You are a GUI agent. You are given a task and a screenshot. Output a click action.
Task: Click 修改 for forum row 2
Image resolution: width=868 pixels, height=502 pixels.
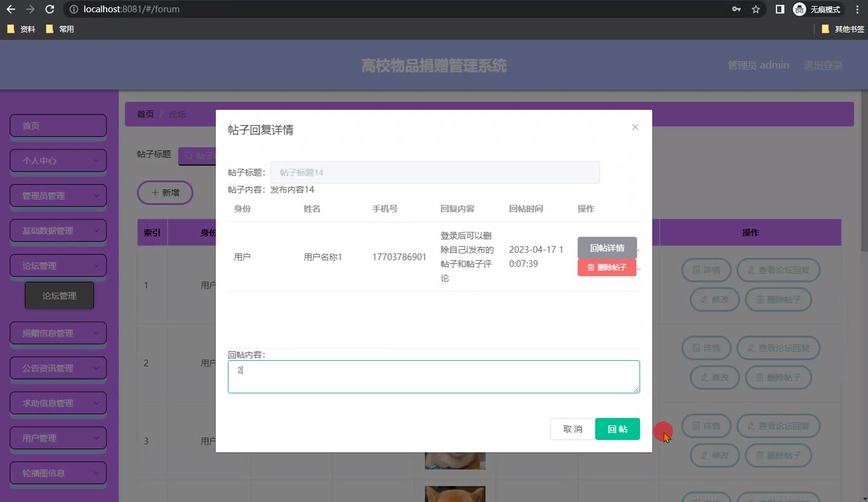[715, 378]
